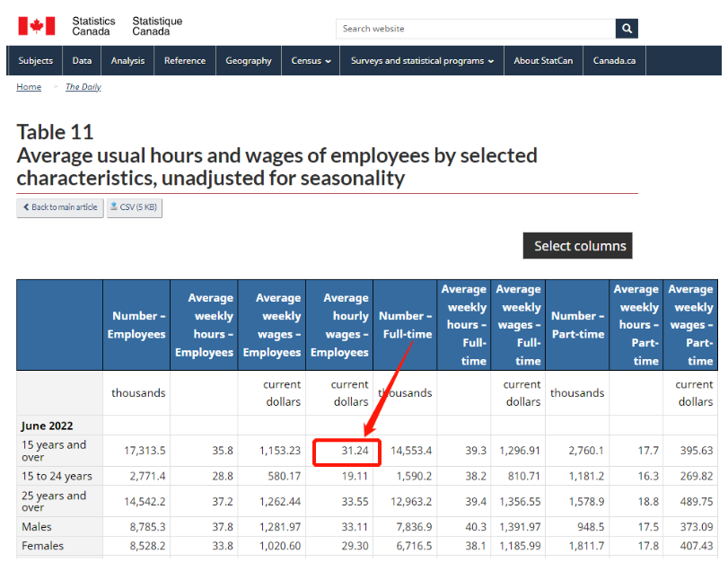This screenshot has height=571, width=728.
Task: Go to The Daily breadcrumb link
Action: 83,87
